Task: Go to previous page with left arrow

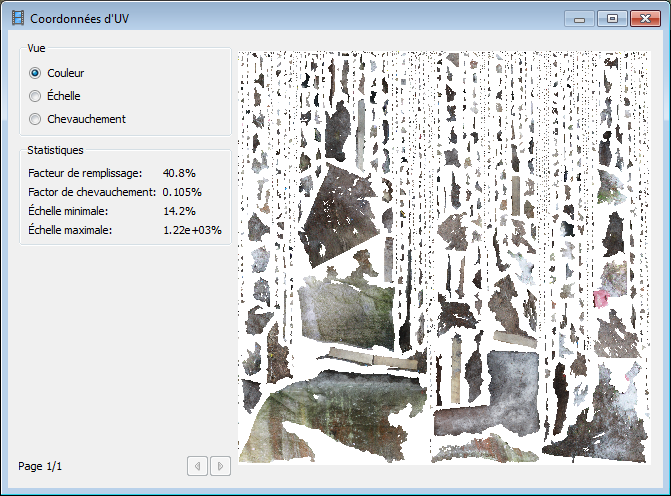Action: tap(198, 465)
